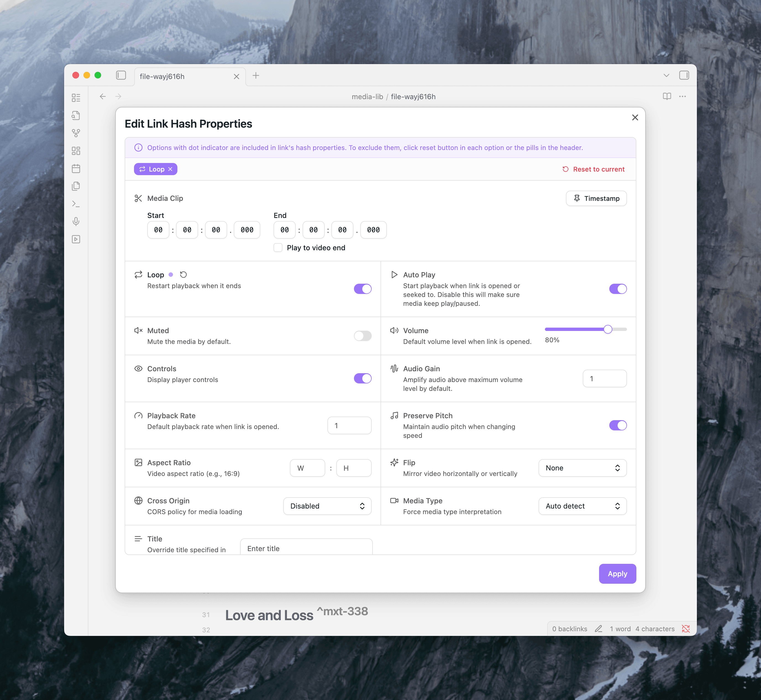Open the Flip dropdown set to None

pos(582,468)
